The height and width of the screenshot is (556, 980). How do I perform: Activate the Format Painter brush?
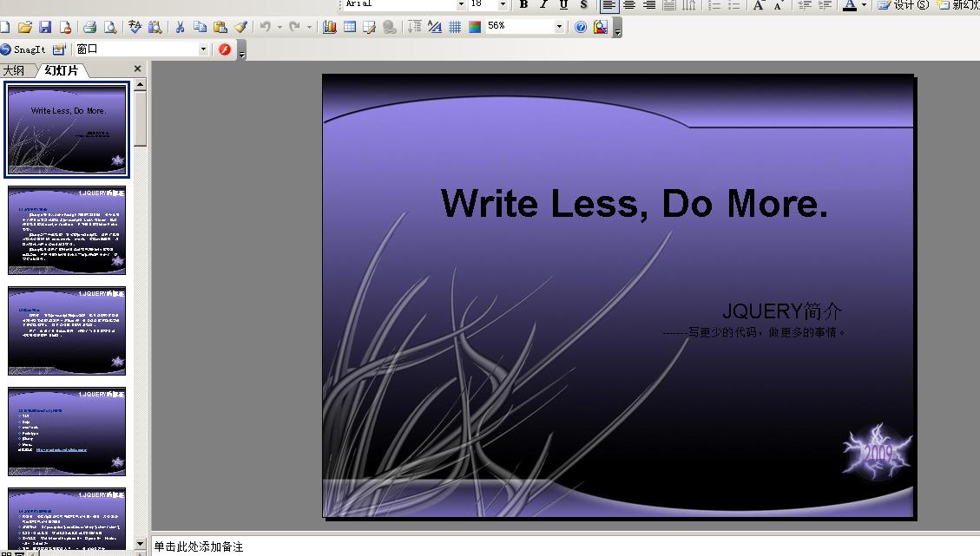240,27
